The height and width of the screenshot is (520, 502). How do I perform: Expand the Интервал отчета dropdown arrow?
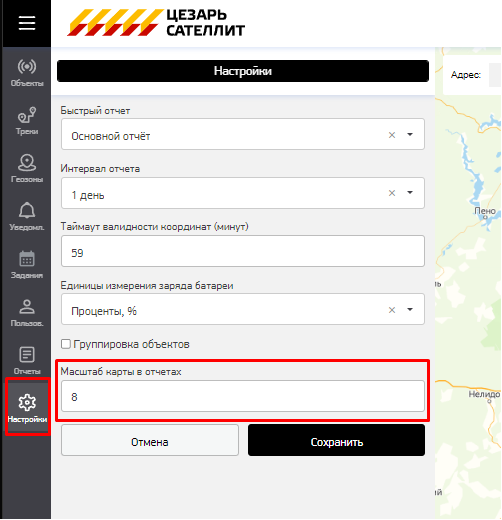click(x=410, y=193)
